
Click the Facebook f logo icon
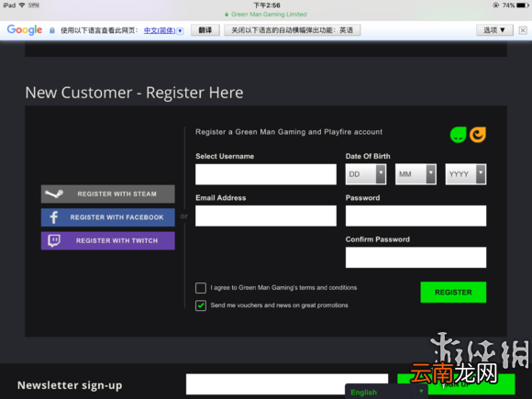pos(54,217)
